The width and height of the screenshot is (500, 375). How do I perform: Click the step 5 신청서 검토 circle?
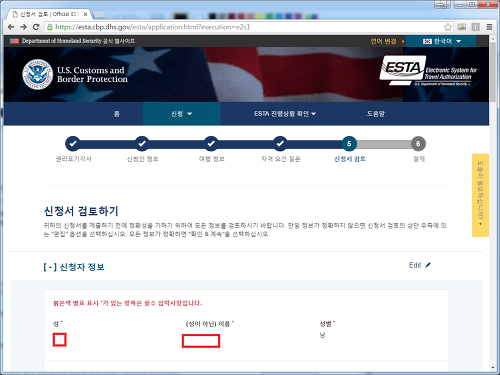349,144
